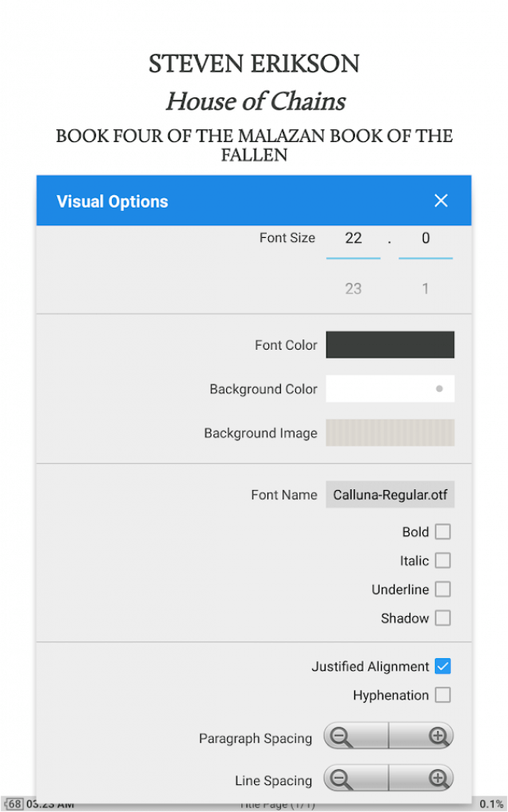Select 23 from the font size spinner

[x=352, y=289]
